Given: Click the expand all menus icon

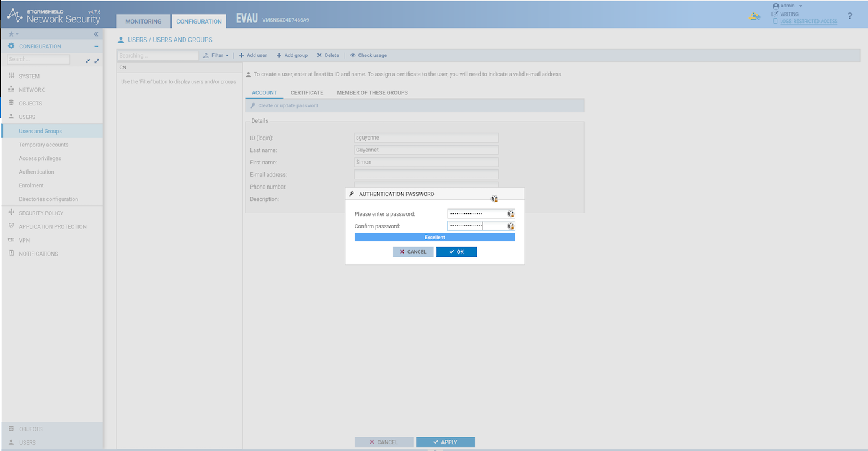Looking at the screenshot, I should coord(97,61).
